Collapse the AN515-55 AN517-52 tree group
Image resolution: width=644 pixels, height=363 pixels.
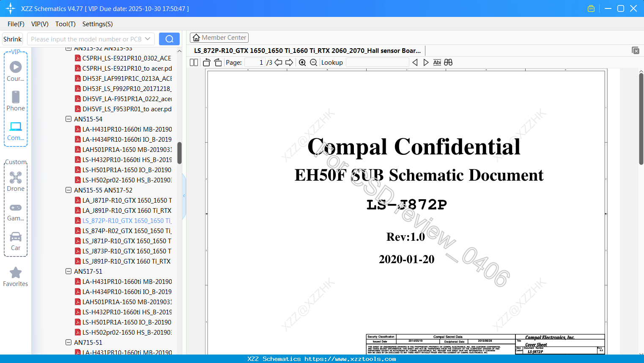click(x=69, y=190)
